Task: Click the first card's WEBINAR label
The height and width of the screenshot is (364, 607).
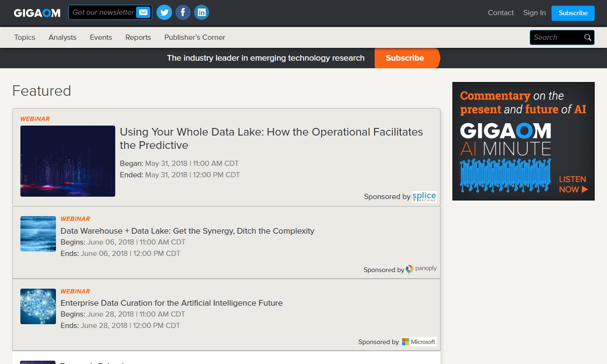Action: click(x=35, y=119)
